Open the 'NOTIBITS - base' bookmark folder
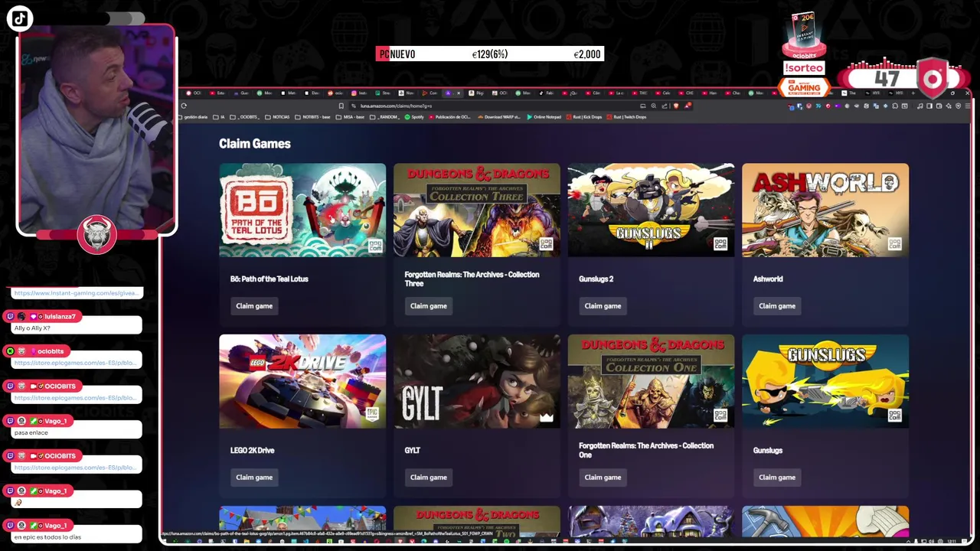 [x=312, y=117]
